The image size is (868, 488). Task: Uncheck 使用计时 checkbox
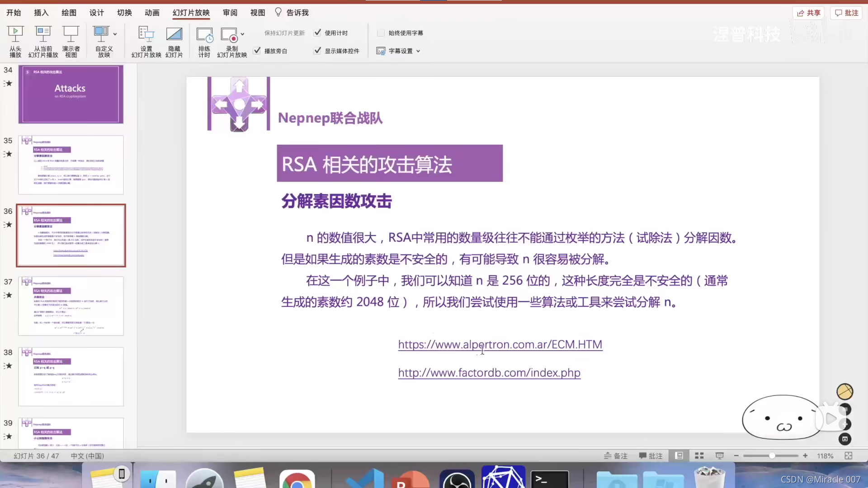pos(318,33)
